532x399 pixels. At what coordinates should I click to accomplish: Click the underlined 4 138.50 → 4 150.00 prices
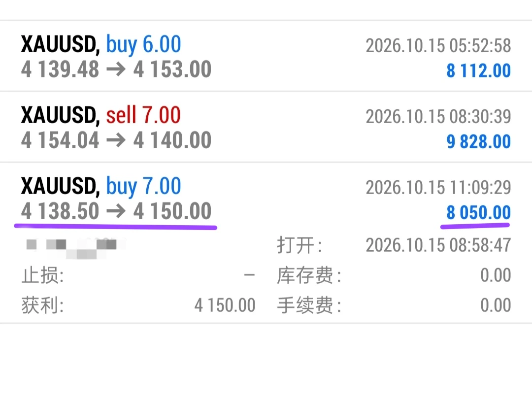click(116, 211)
